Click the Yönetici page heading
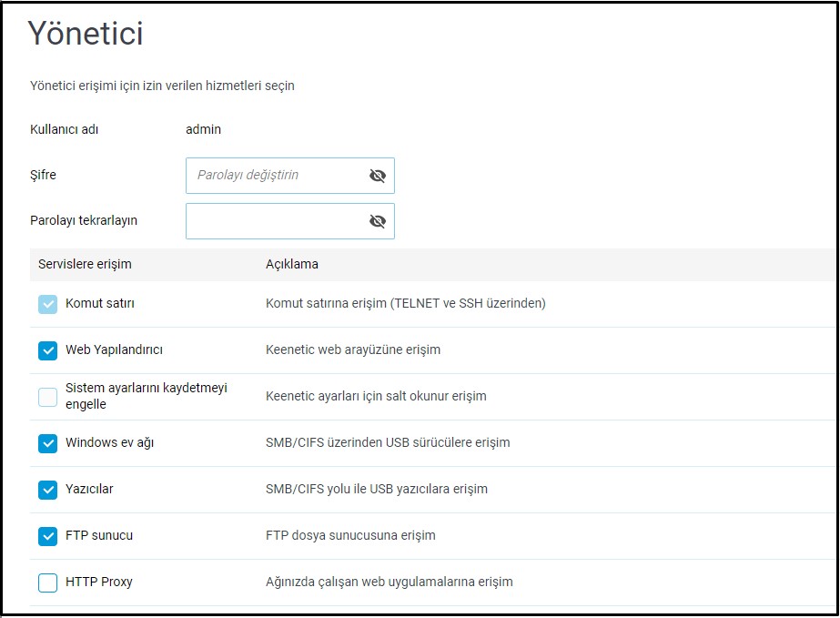Screen dimensions: 840x618 coord(86,34)
